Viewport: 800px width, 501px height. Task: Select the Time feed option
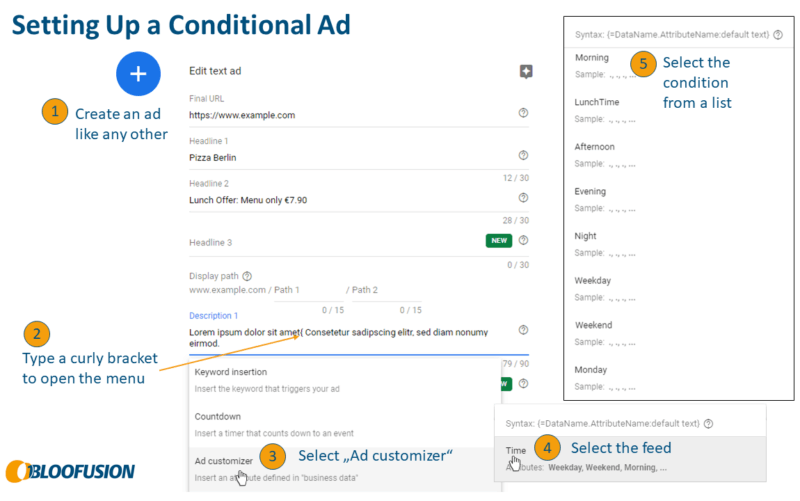tap(516, 451)
